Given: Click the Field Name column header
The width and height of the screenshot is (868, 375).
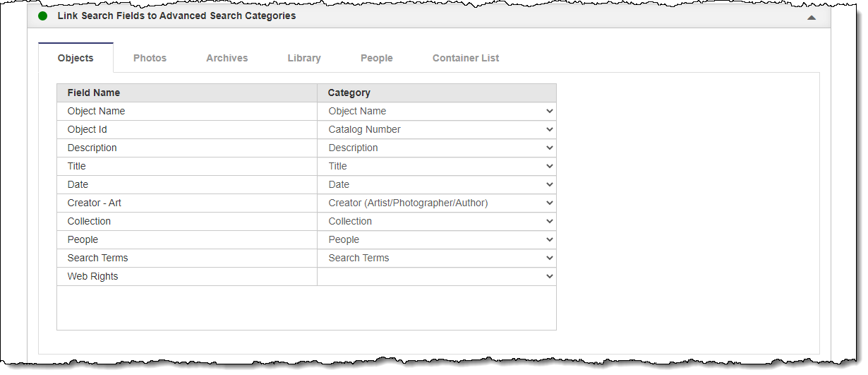Looking at the screenshot, I should [94, 93].
